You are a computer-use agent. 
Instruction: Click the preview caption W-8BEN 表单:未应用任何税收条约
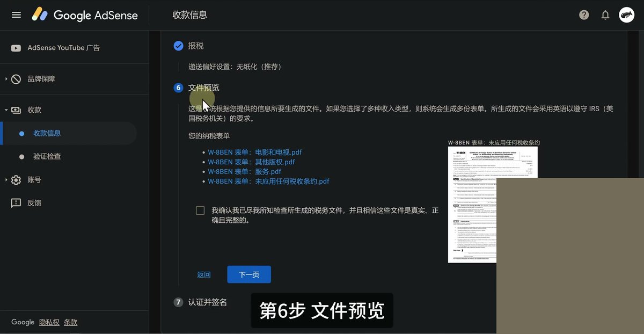click(x=494, y=143)
